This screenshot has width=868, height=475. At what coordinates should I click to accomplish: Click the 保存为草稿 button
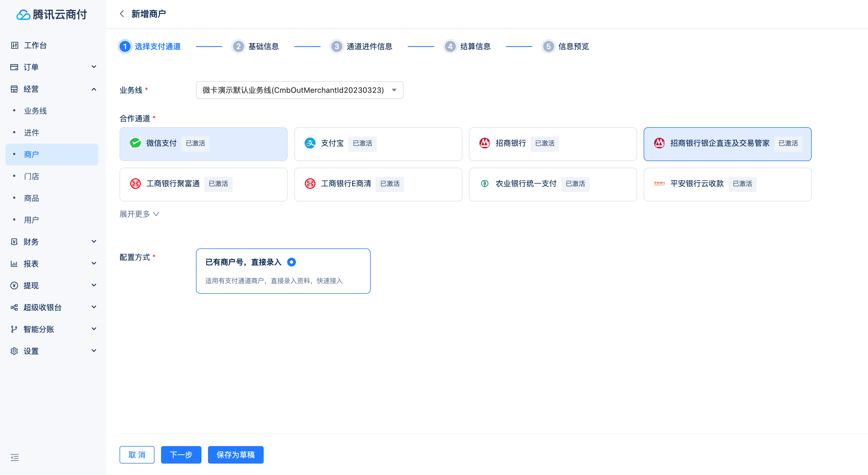[x=236, y=455]
